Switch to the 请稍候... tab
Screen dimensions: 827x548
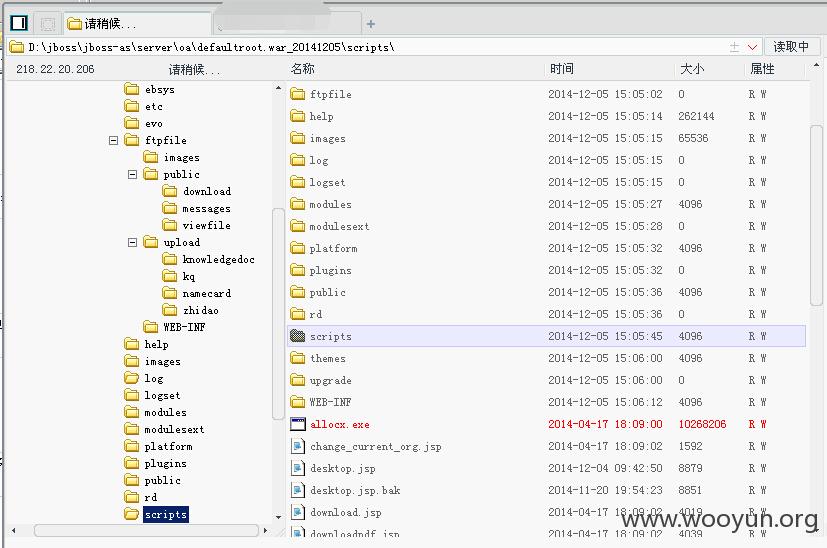138,24
